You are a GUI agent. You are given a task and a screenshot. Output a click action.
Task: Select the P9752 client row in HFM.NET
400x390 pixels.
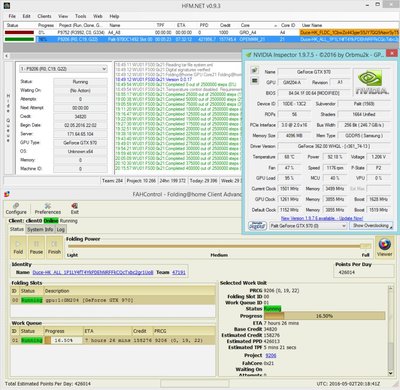(201, 32)
